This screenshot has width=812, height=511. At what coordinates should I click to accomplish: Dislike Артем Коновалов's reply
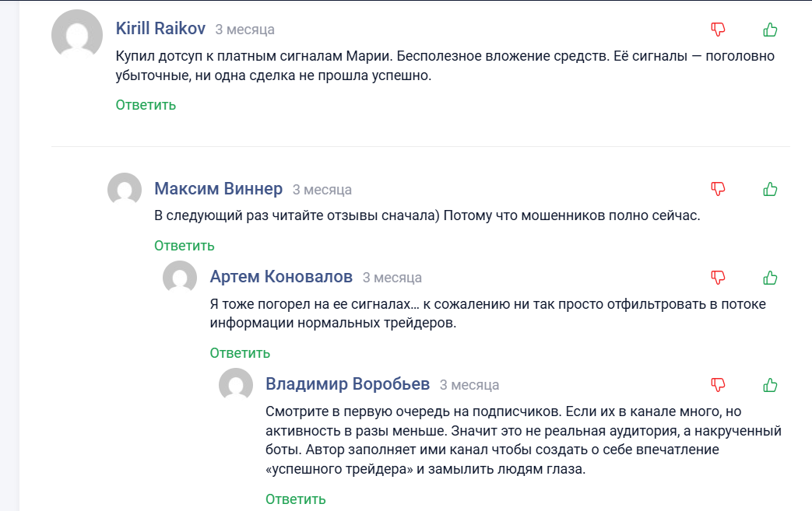pos(717,277)
